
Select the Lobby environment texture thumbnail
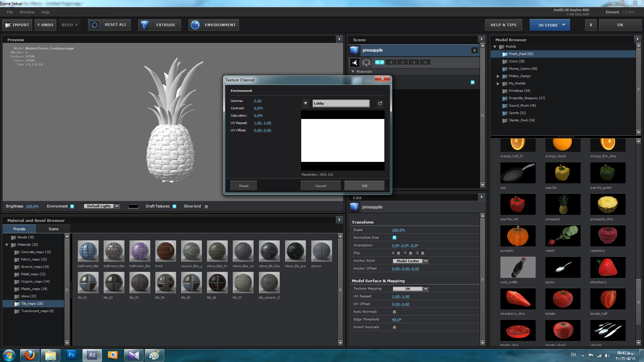point(342,140)
